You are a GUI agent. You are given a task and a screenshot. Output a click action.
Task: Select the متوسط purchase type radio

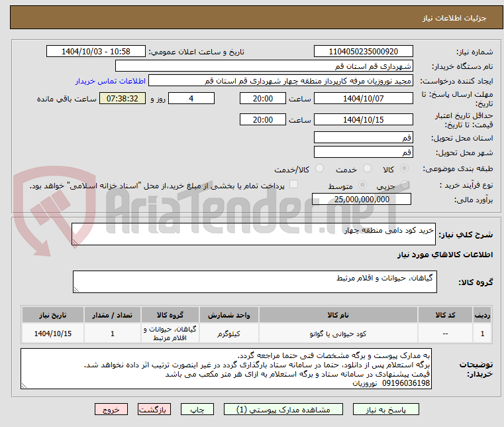tap(362, 185)
